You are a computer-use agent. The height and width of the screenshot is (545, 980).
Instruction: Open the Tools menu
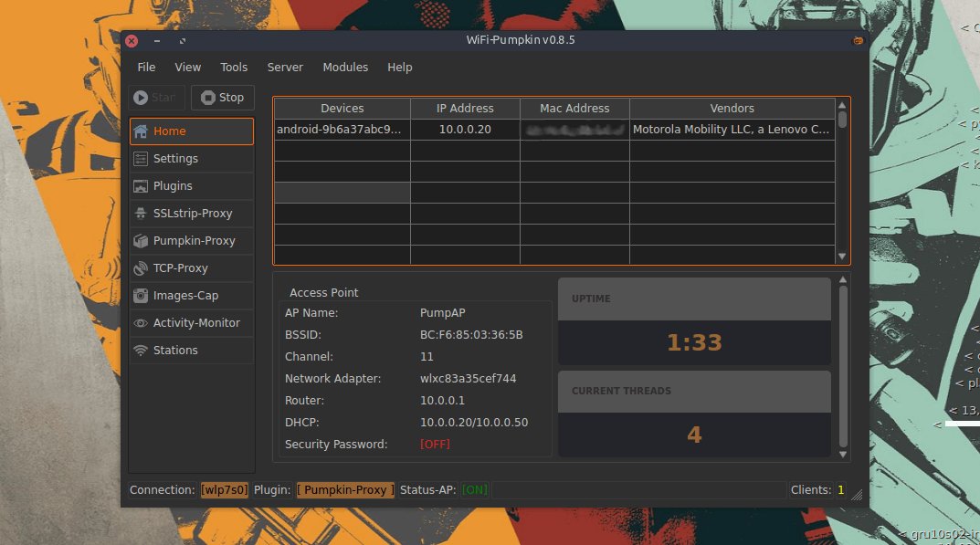234,68
